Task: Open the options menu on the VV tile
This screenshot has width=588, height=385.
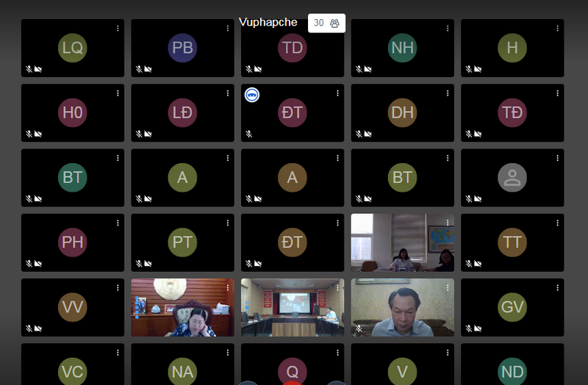Action: pos(118,287)
